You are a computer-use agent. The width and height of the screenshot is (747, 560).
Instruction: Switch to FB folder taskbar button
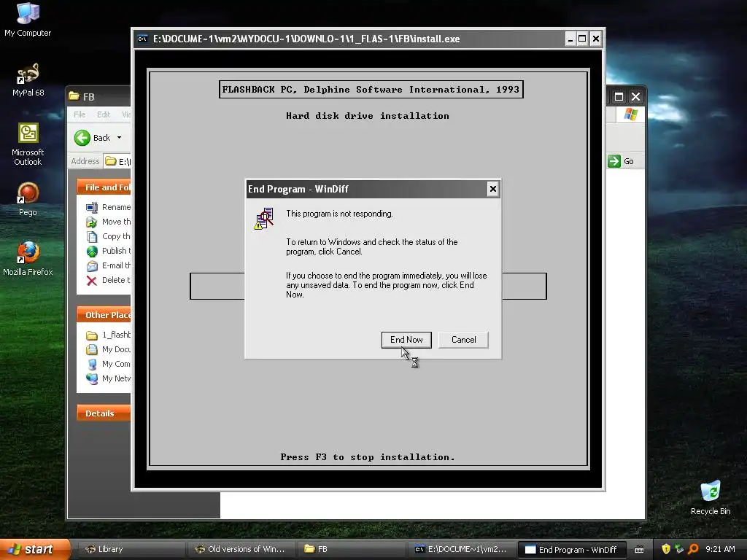351,549
